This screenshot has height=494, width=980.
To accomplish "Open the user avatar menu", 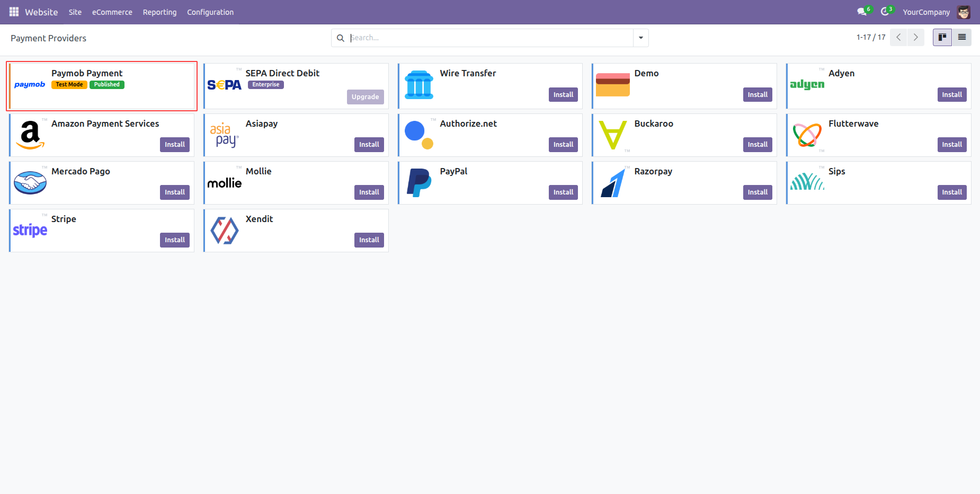I will pyautogui.click(x=964, y=12).
